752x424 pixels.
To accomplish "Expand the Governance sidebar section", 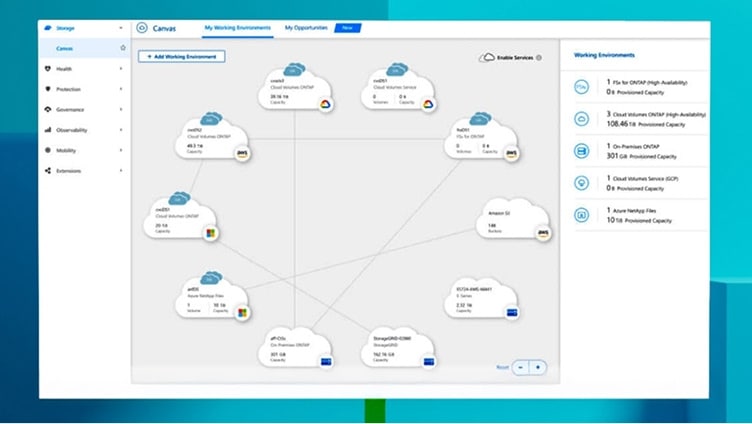I will [121, 110].
